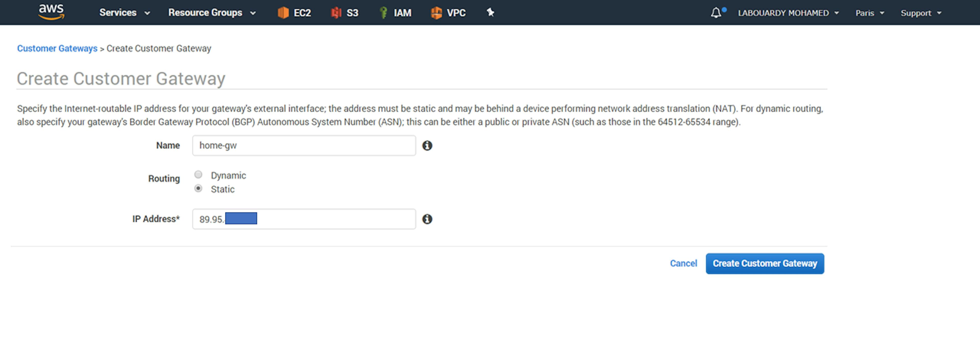Screen dimensions: 980x360
Task: Click the info icon beside Name field
Action: [427, 146]
